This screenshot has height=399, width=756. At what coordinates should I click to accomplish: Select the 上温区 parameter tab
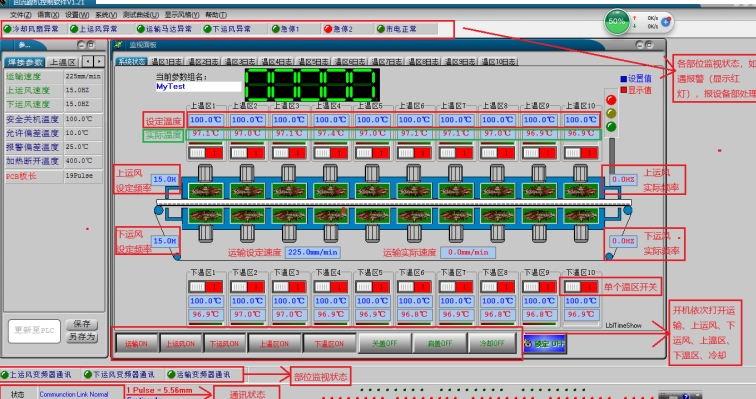(x=63, y=62)
